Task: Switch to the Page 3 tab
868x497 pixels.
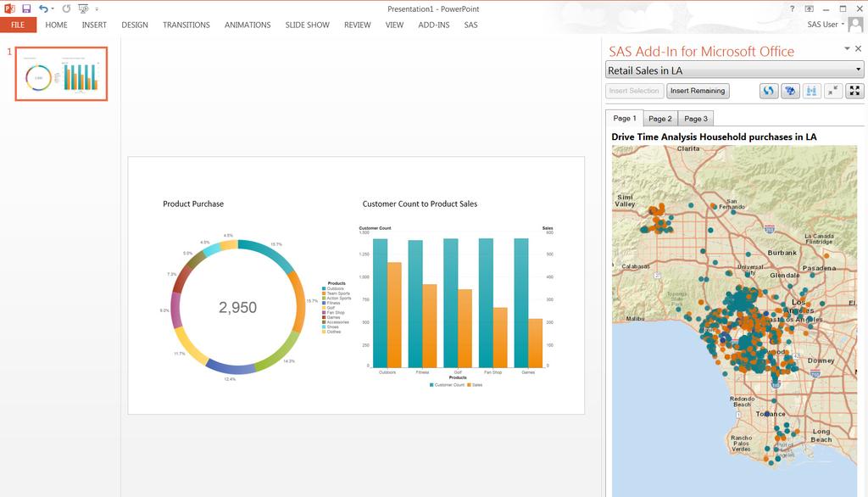Action: (696, 119)
